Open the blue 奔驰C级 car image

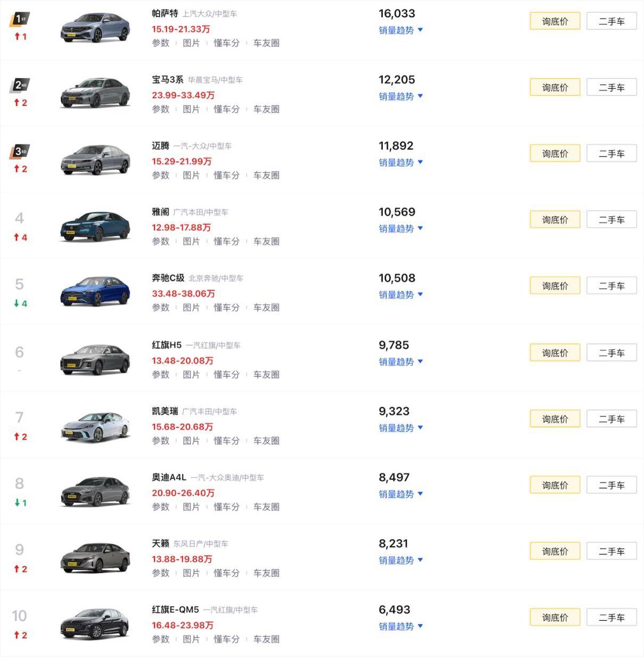tap(95, 291)
